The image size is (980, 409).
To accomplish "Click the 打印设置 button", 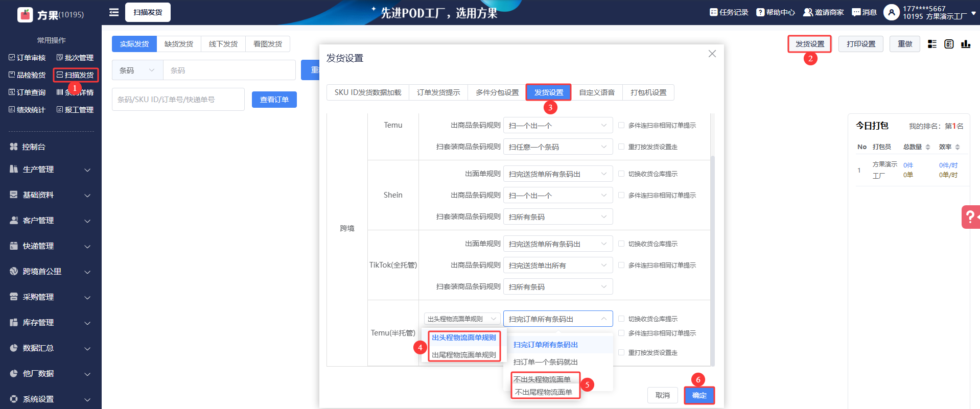I will coord(860,44).
